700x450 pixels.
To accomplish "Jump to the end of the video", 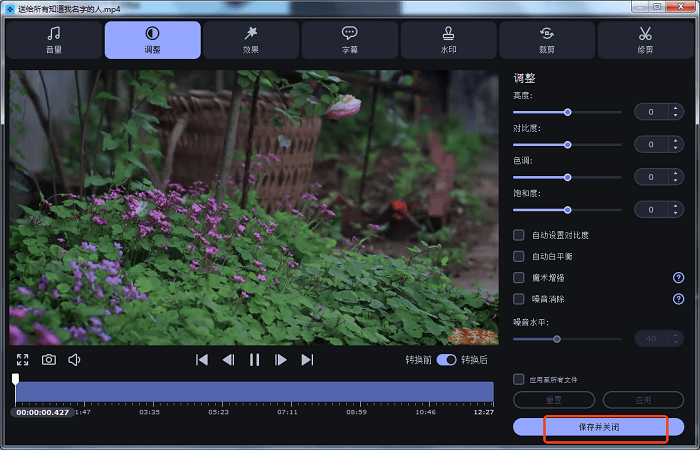I will pos(307,360).
